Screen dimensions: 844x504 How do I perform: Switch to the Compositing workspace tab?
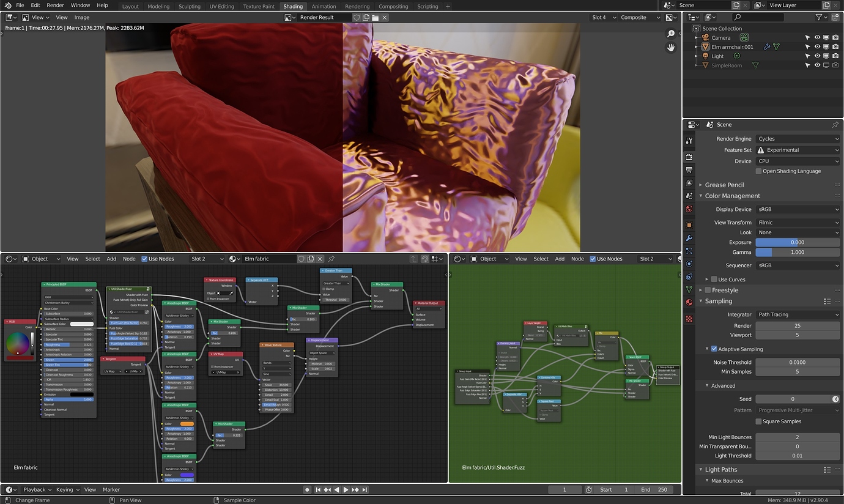[393, 7]
